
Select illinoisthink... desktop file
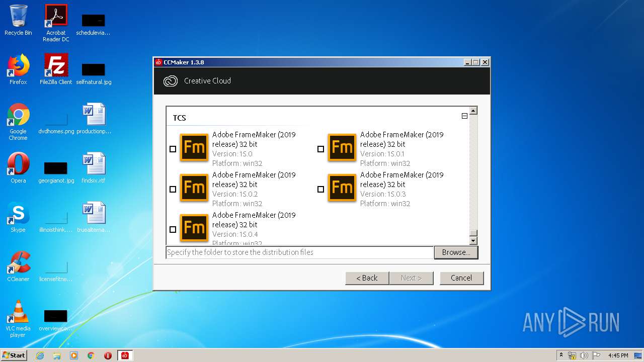[x=56, y=222]
